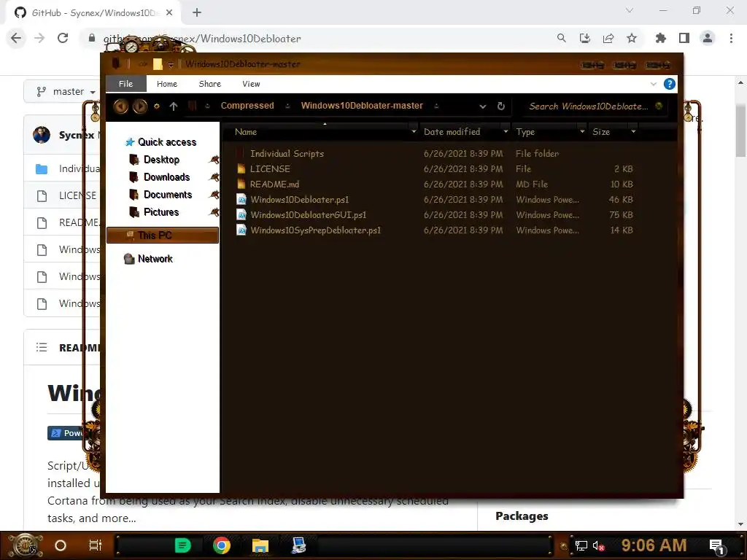
Task: Open notification center on taskbar
Action: point(717,546)
